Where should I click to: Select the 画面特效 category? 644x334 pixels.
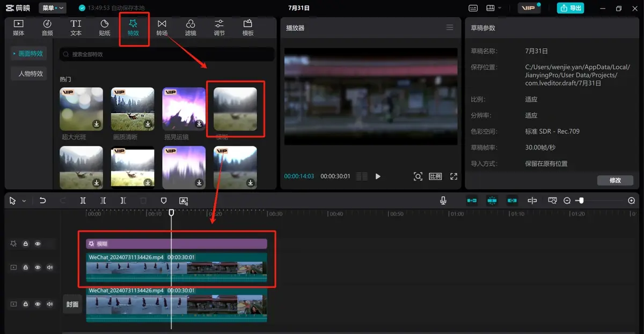[x=28, y=54]
